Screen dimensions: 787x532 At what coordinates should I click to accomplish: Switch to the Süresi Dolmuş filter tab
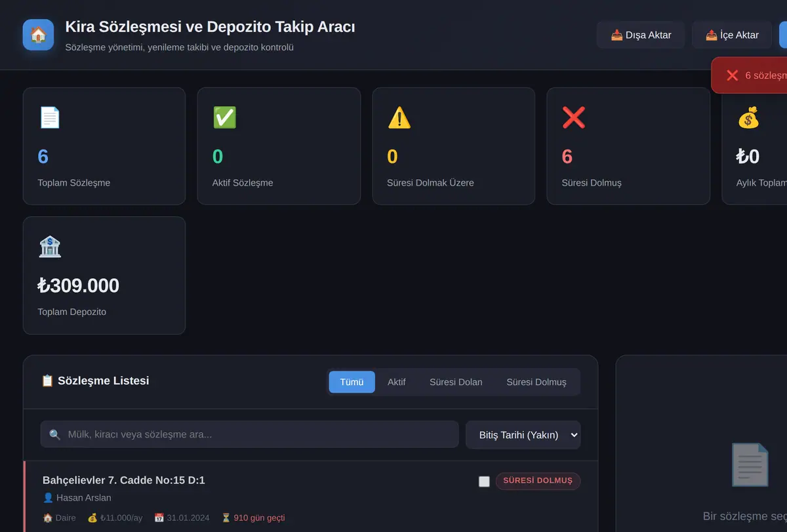tap(536, 382)
